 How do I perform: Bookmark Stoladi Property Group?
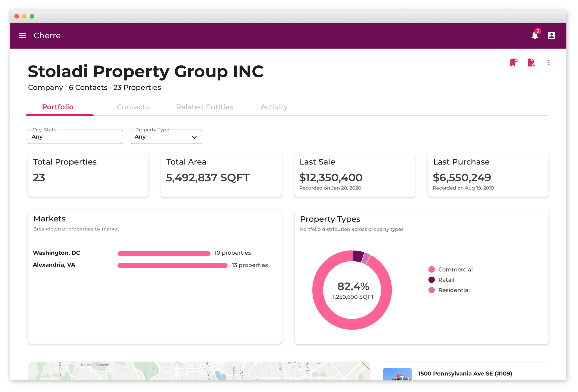tap(514, 62)
